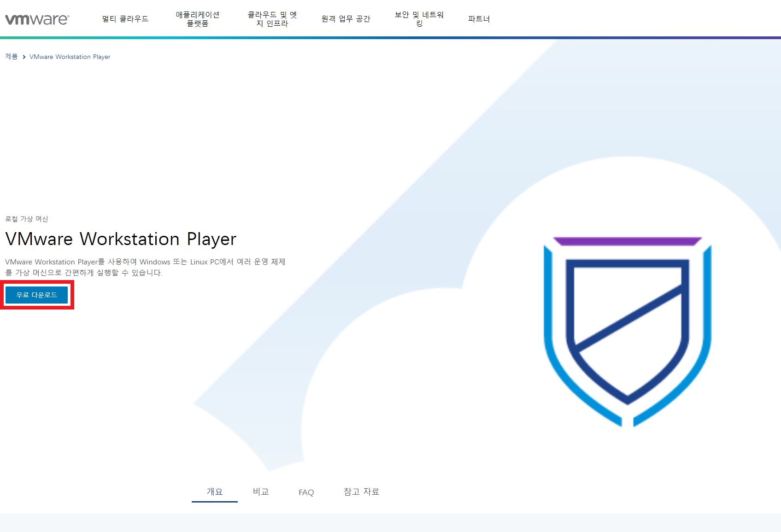The image size is (781, 532).
Task: Switch to the 비교 tab
Action: tap(261, 492)
